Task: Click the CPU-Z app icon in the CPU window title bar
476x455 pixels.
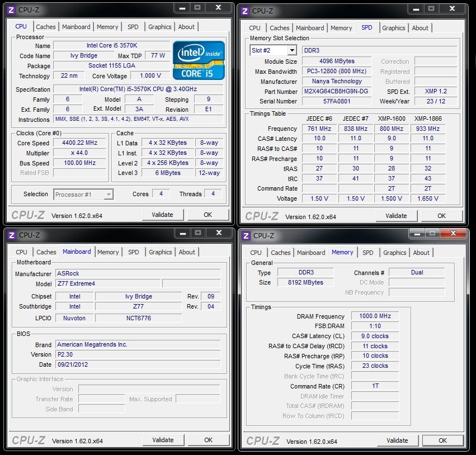Action: pyautogui.click(x=11, y=10)
